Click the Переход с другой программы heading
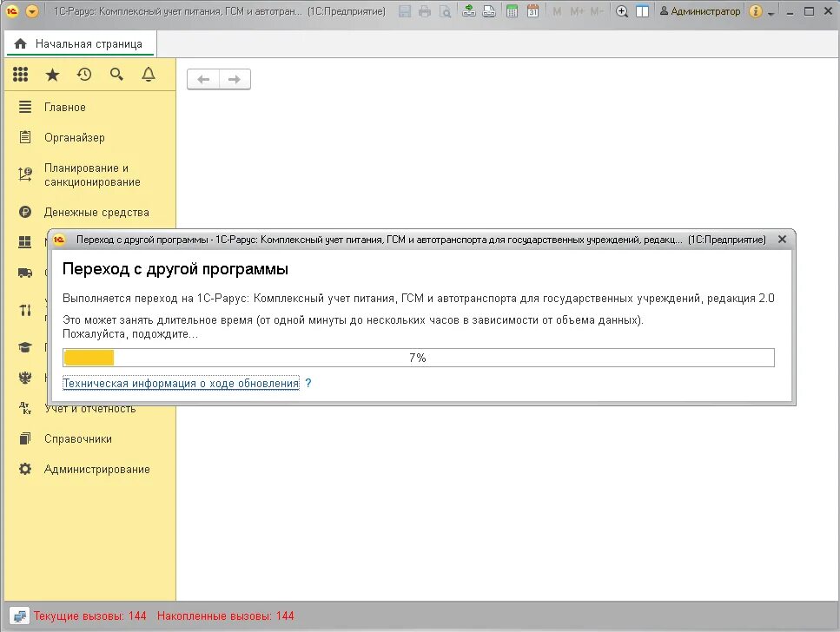This screenshot has height=632, width=840. coord(175,269)
